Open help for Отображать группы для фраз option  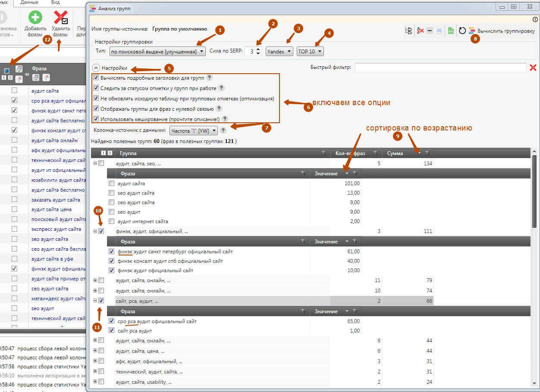220,109
